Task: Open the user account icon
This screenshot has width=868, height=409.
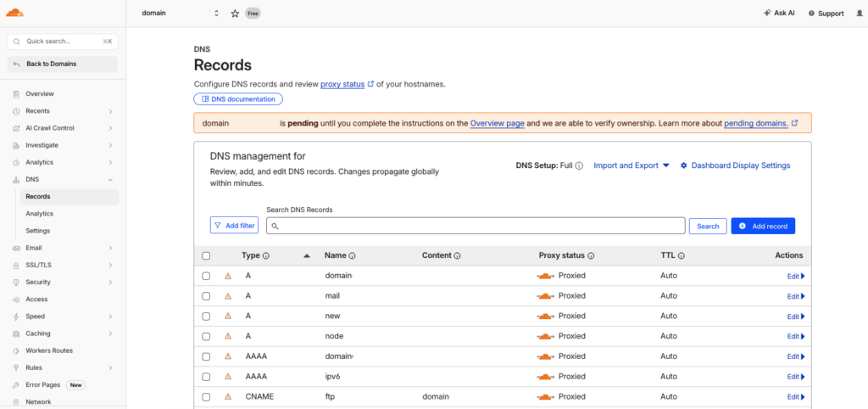Action: pos(859,14)
